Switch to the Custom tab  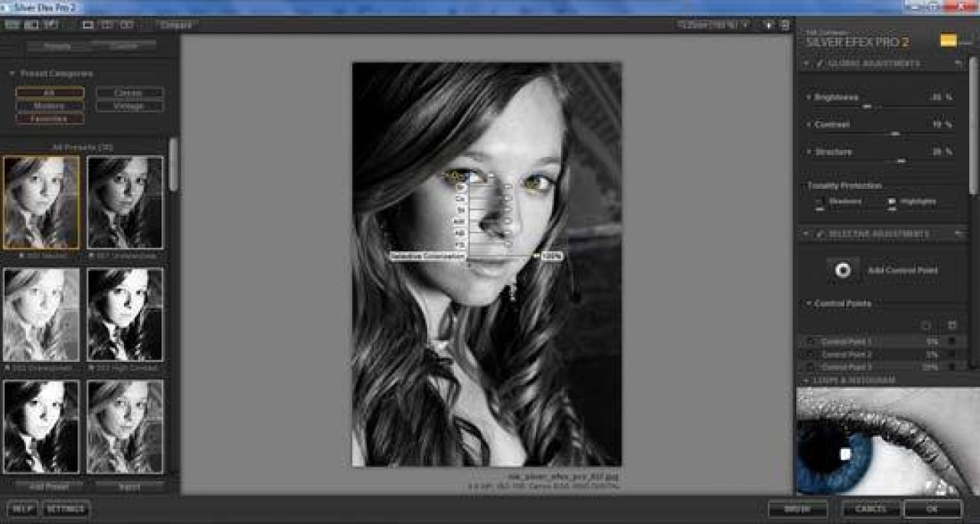123,46
